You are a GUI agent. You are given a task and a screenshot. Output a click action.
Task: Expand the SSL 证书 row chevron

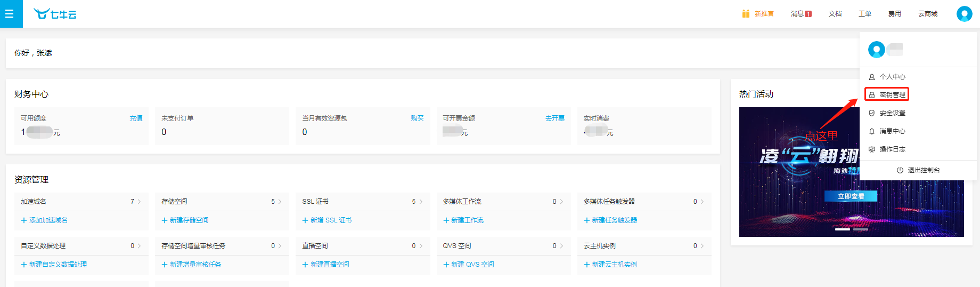pyautogui.click(x=421, y=202)
